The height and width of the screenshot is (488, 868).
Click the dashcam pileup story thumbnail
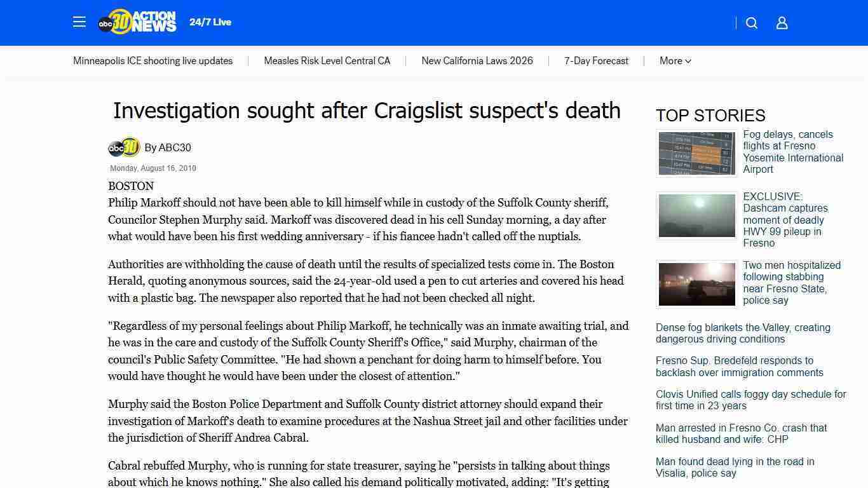696,215
